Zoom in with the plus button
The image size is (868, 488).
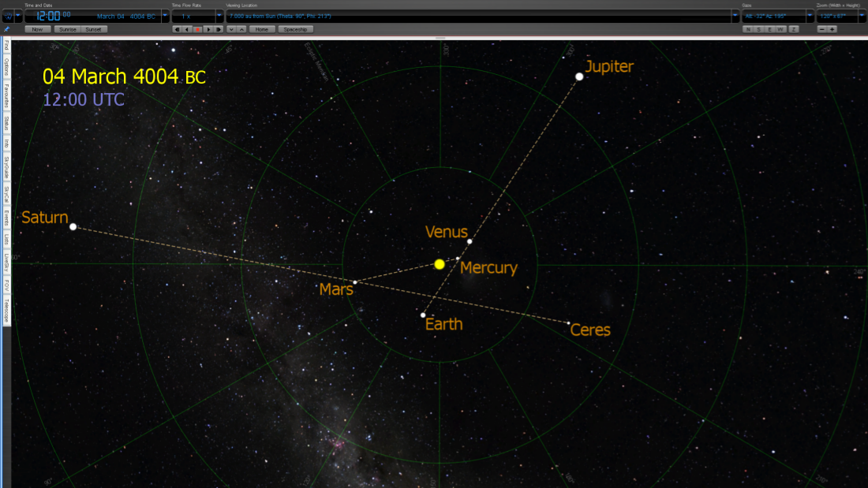[x=832, y=29]
